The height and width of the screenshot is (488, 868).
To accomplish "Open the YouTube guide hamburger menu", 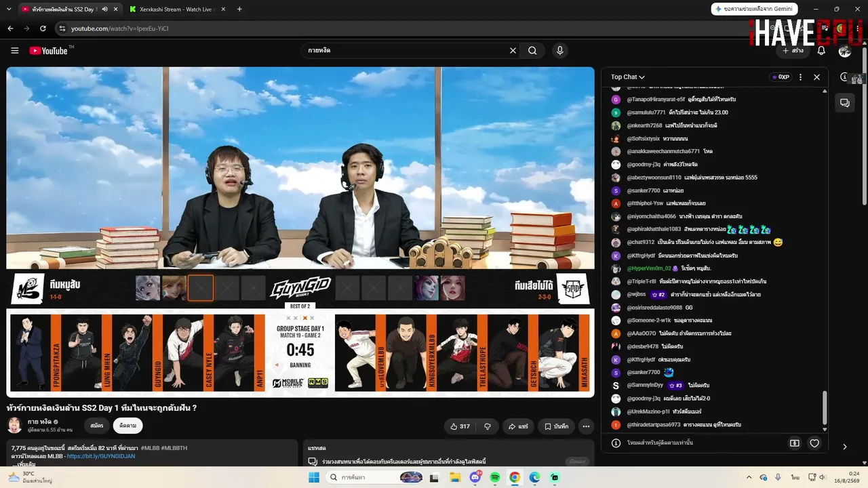I will 14,51.
